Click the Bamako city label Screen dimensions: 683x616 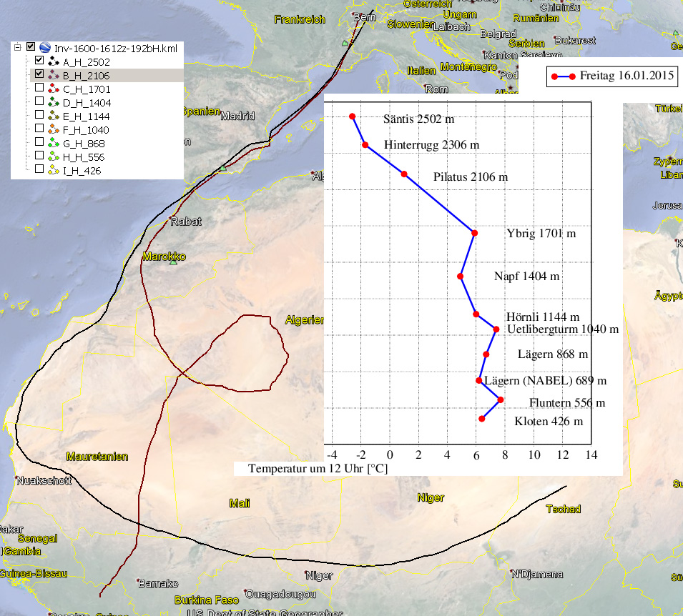(x=159, y=583)
